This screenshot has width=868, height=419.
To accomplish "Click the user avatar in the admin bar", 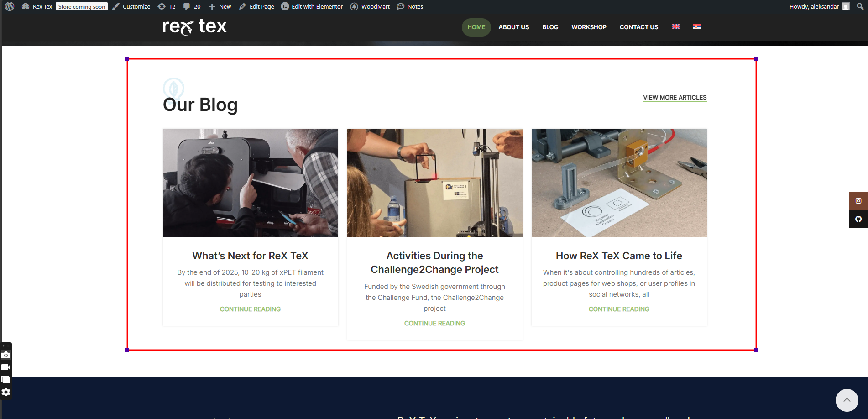I will pos(846,6).
